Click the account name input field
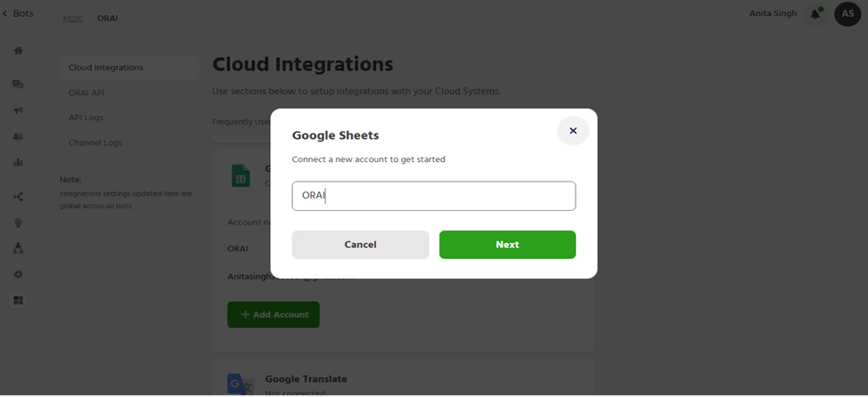 pos(433,196)
